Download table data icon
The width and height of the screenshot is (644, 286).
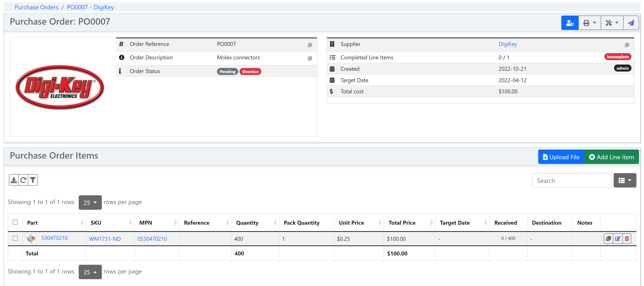point(14,180)
